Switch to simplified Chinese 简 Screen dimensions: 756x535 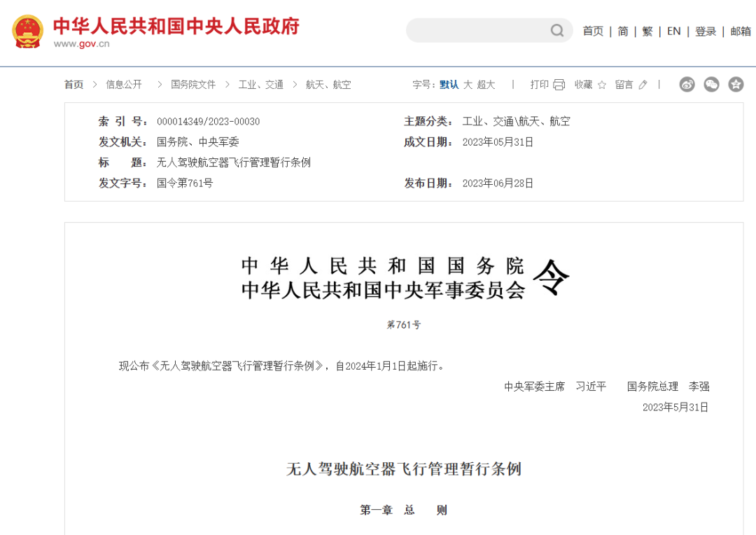pos(623,32)
